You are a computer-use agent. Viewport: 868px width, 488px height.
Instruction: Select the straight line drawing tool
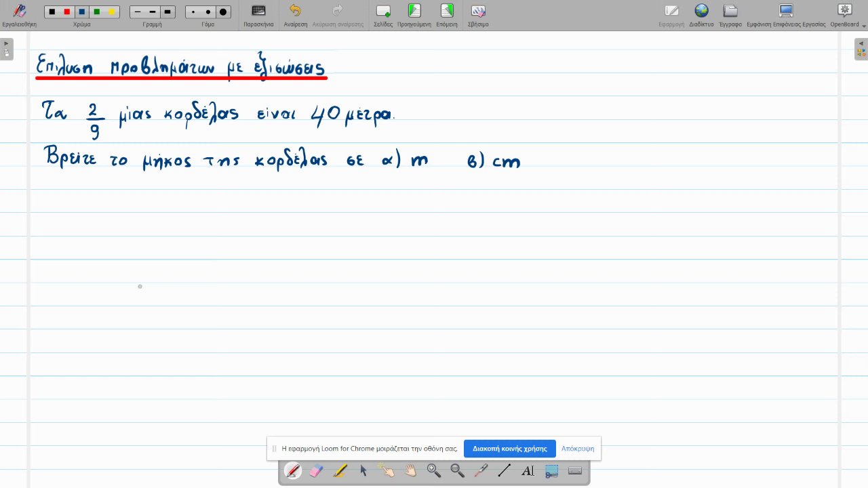(x=505, y=470)
